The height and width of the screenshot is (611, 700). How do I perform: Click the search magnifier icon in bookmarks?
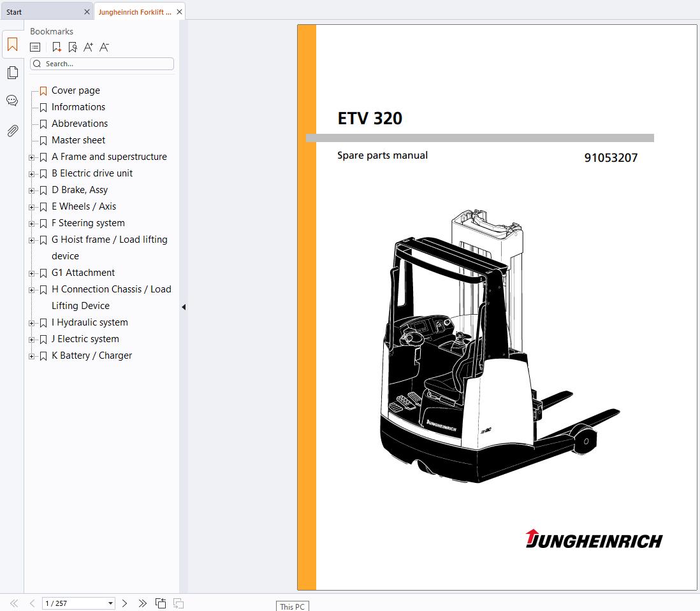tap(37, 64)
